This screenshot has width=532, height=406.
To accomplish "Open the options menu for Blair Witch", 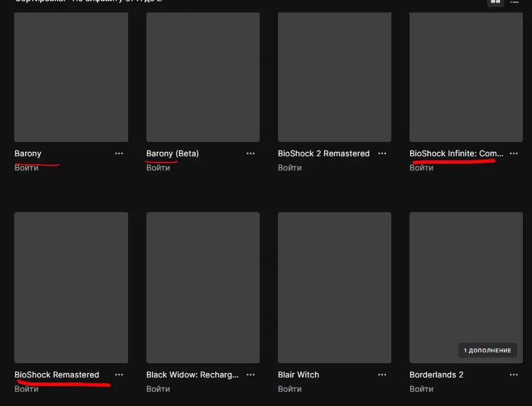I will pyautogui.click(x=382, y=375).
